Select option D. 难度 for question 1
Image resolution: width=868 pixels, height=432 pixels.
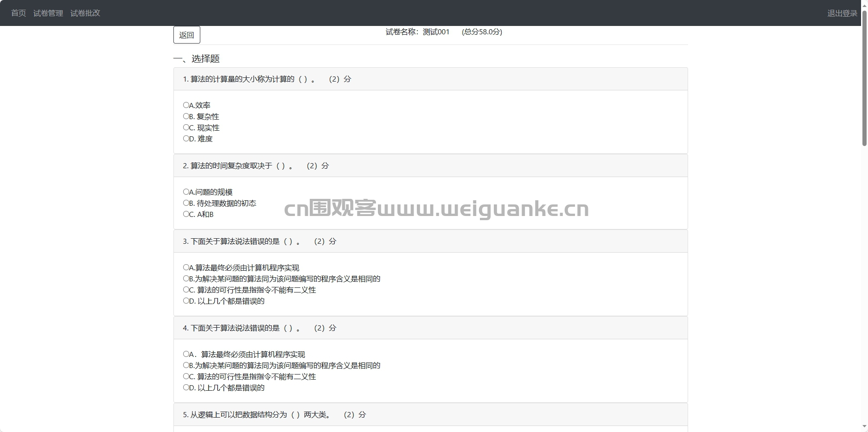click(186, 139)
